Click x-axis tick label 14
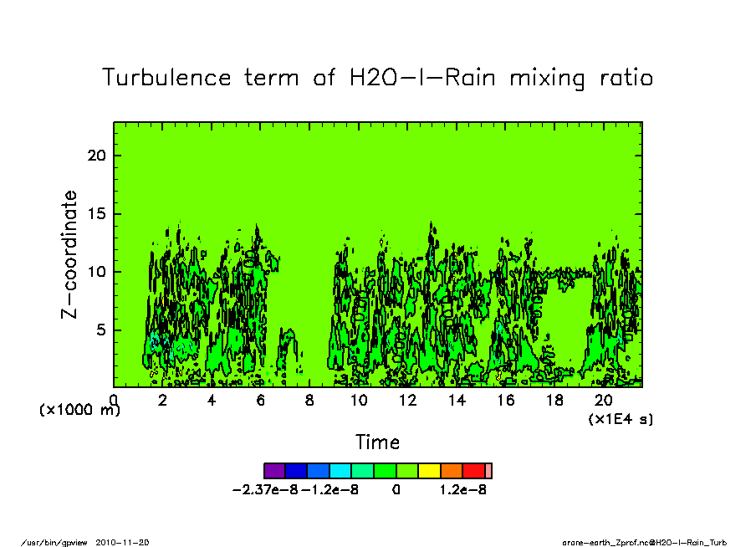The image size is (756, 547). [x=457, y=400]
